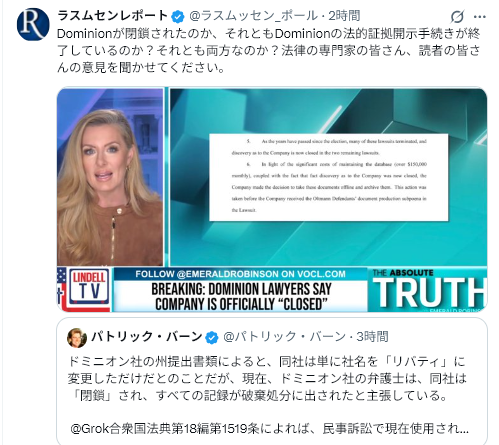
Task: Open the news anchor video thumbnail
Action: (x=110, y=177)
